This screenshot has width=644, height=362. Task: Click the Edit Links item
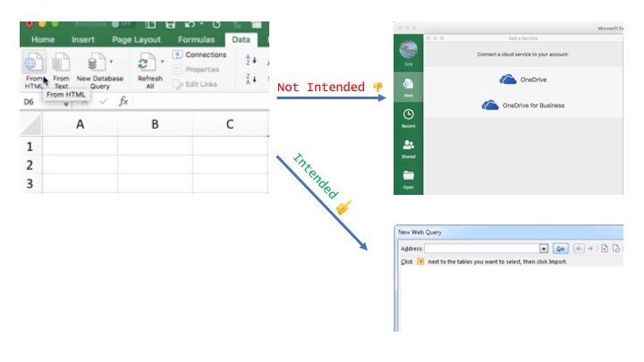[x=195, y=84]
